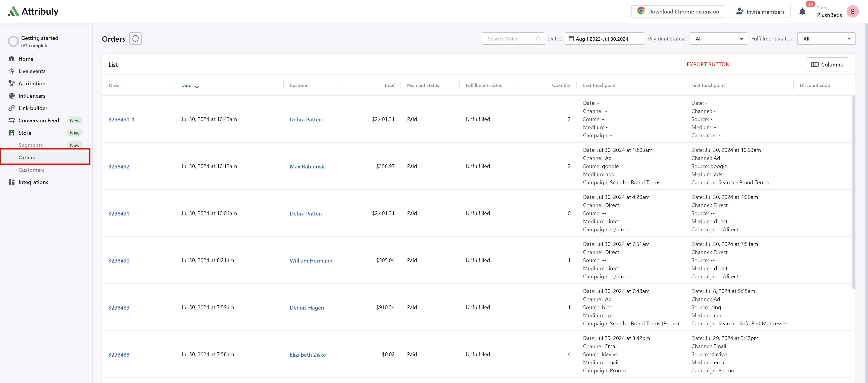Viewport: 868px width, 383px height.
Task: Open Payment status dropdown
Action: pyautogui.click(x=718, y=39)
